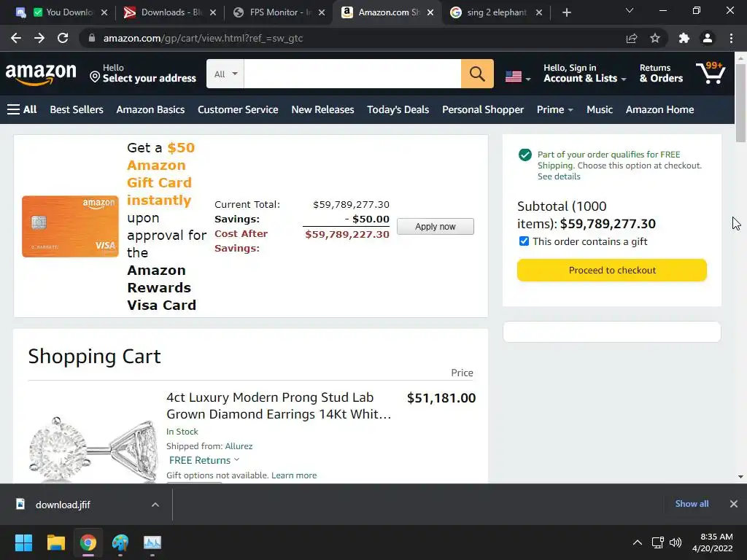Open Amazon Home in nav bar
The height and width of the screenshot is (560, 747).
click(659, 109)
